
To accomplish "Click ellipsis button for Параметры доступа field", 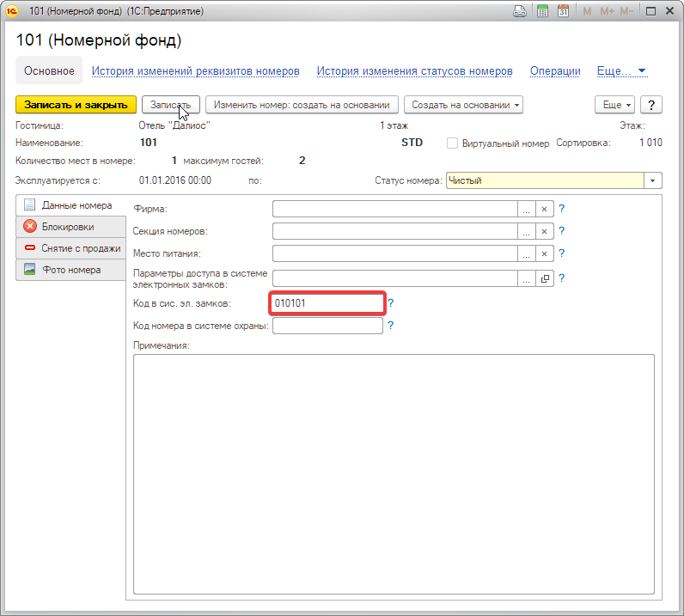I will coord(527,278).
